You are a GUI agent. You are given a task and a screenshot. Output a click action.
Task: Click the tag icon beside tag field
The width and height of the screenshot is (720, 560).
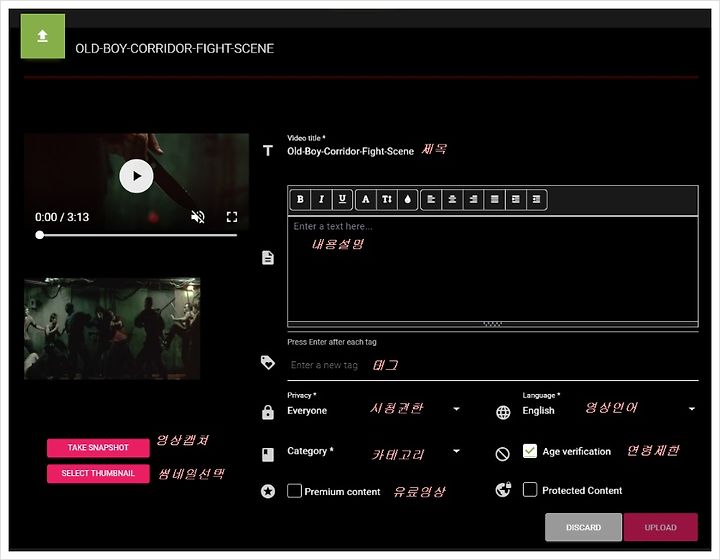pos(268,362)
